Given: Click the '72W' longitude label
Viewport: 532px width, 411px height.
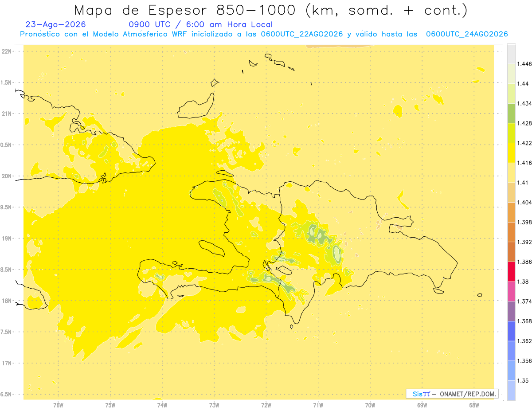Looking at the screenshot, I should pyautogui.click(x=266, y=405).
